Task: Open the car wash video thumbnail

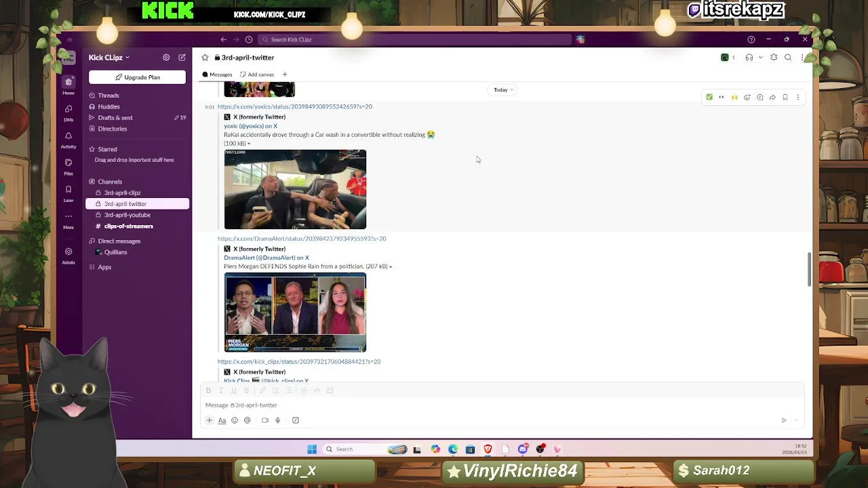Action: [295, 190]
